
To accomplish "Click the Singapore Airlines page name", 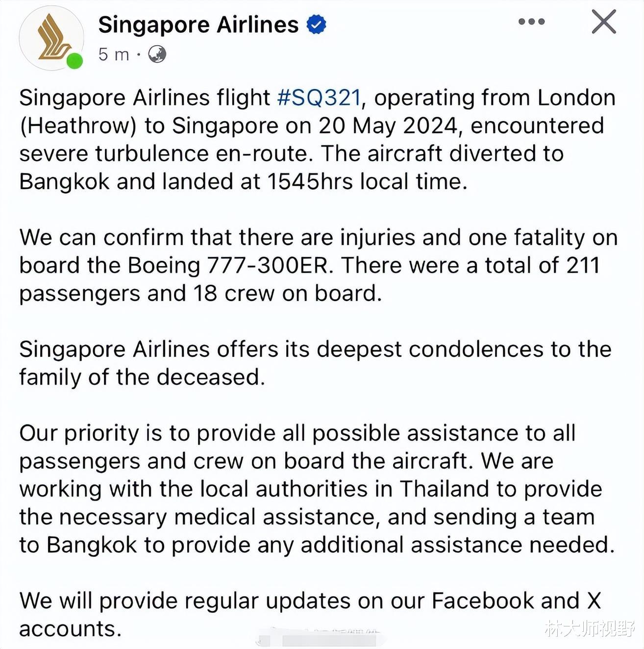I will [198, 25].
